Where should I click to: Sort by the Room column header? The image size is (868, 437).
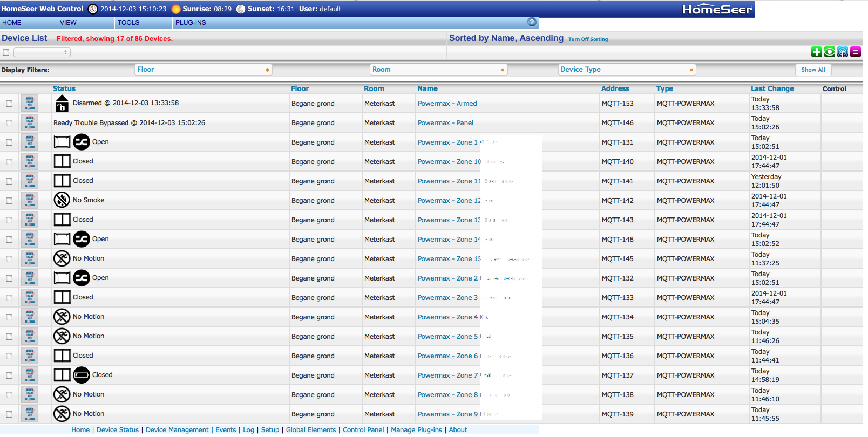point(374,88)
